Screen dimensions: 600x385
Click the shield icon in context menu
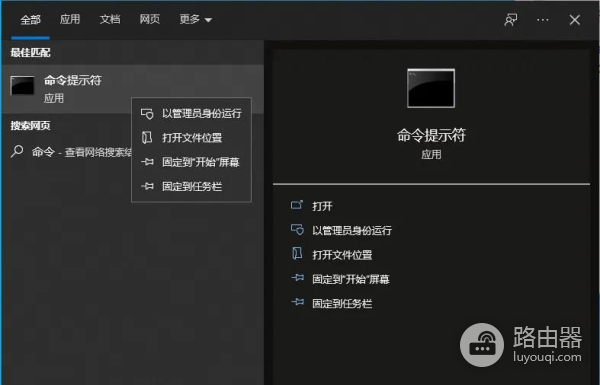(147, 114)
